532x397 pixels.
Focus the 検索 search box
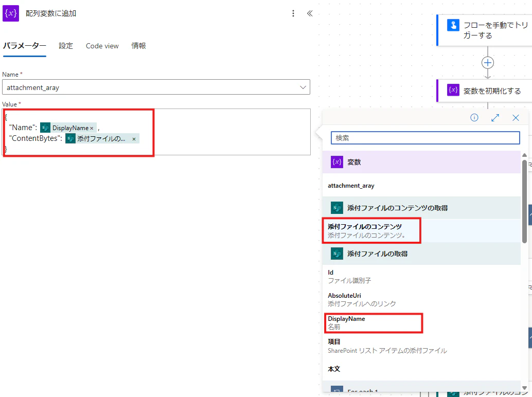point(425,138)
